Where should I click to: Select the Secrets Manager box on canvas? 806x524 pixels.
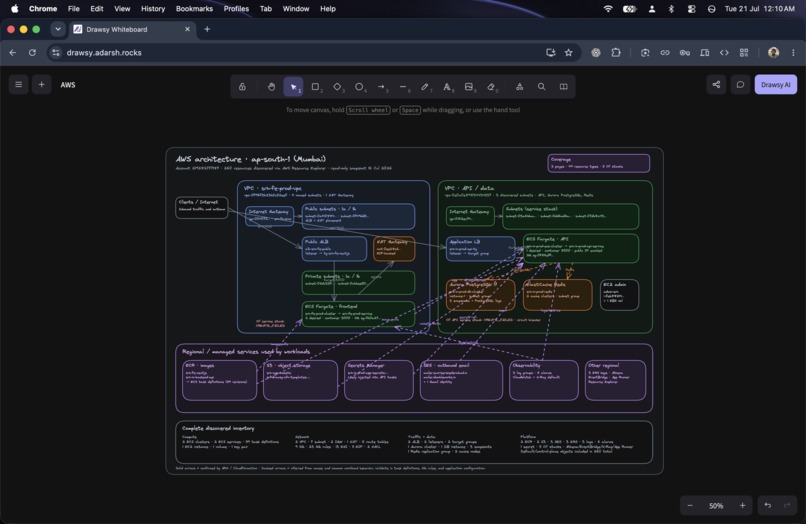[379, 380]
